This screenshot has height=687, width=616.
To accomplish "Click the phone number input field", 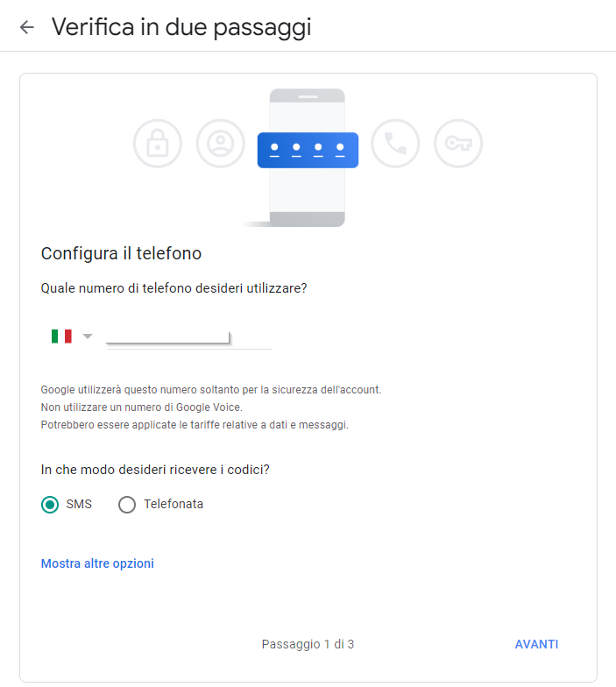I will [x=189, y=337].
